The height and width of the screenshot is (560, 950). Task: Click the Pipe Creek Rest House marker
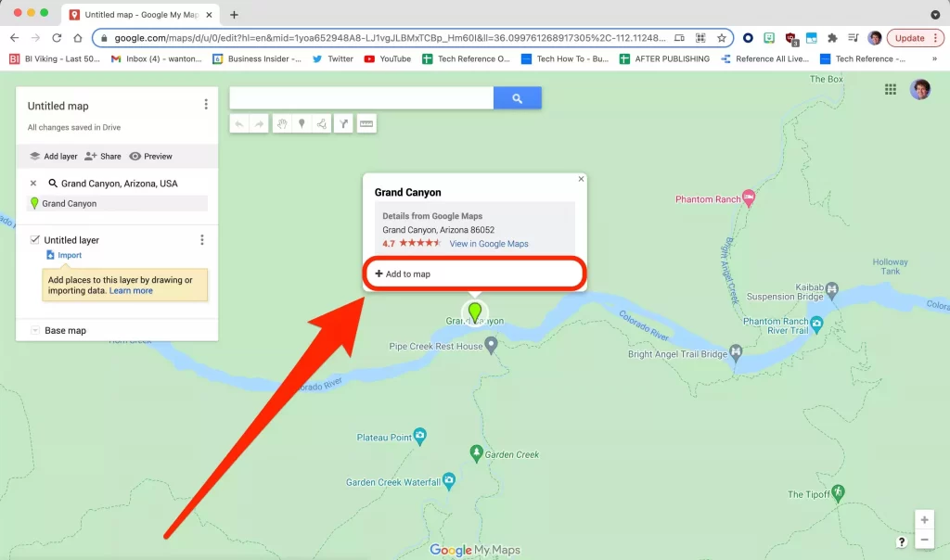click(x=492, y=346)
